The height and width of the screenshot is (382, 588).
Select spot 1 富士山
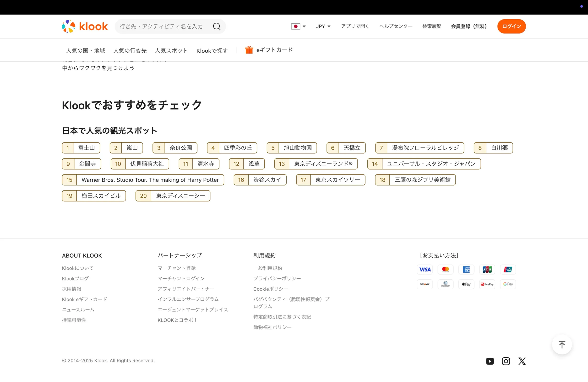tap(81, 148)
